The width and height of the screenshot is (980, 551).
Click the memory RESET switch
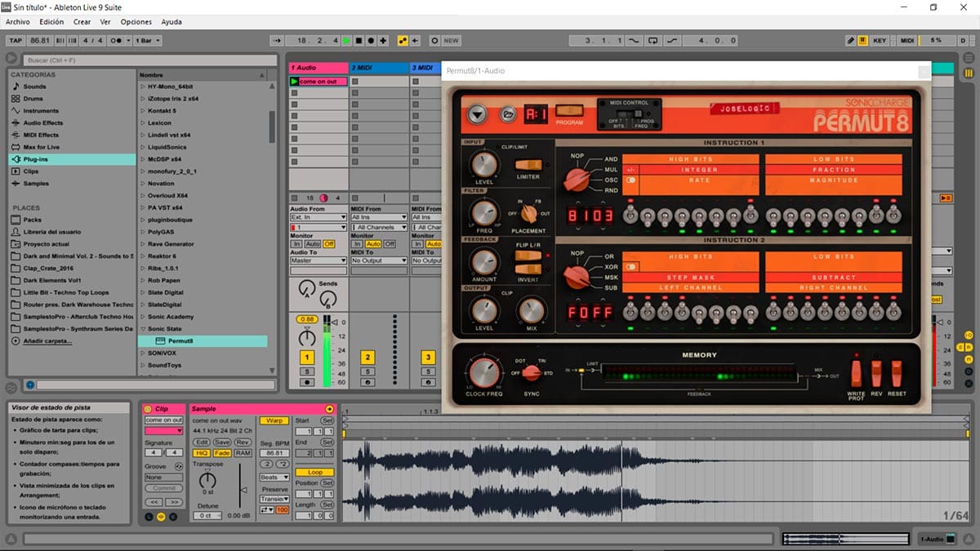point(897,373)
